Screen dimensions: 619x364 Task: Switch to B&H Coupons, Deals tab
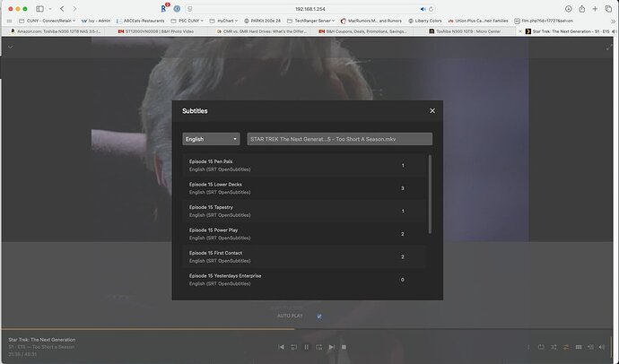pyautogui.click(x=363, y=31)
